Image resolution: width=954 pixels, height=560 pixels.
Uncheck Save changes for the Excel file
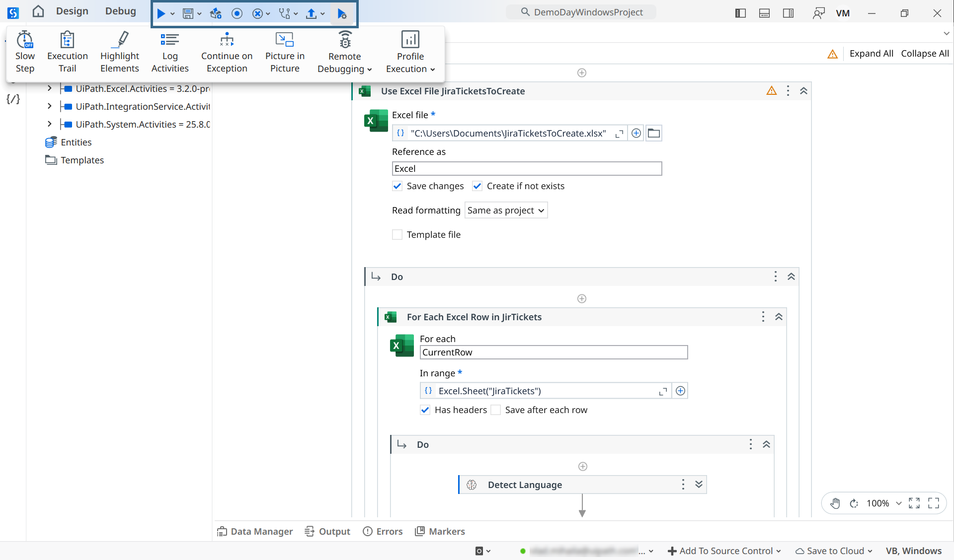click(397, 186)
